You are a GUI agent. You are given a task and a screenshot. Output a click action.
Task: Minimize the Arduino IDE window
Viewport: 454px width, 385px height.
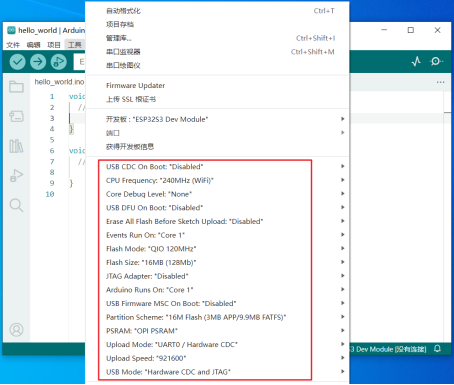(384, 30)
